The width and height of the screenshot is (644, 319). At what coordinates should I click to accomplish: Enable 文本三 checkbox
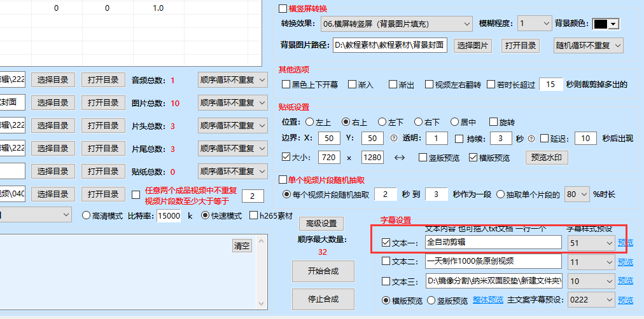click(x=386, y=282)
